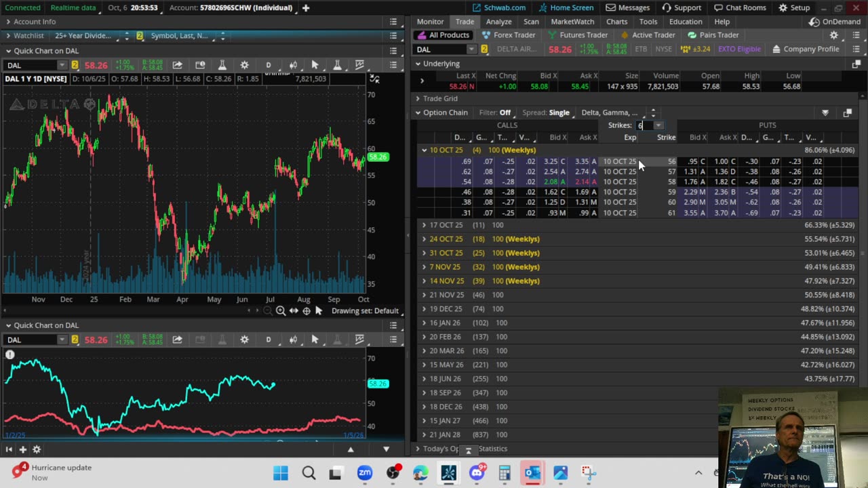Open the option chain Filter: Off dropdown
The height and width of the screenshot is (488, 868).
click(495, 113)
